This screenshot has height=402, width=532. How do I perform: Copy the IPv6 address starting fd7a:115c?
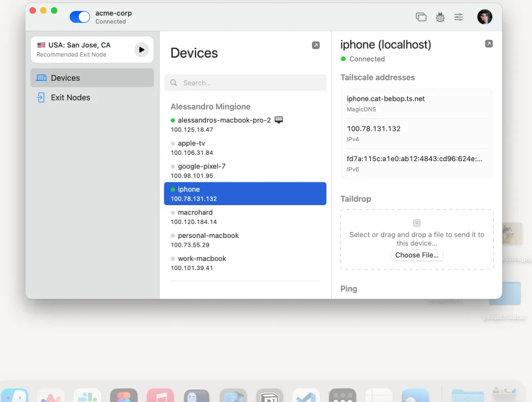click(x=417, y=164)
